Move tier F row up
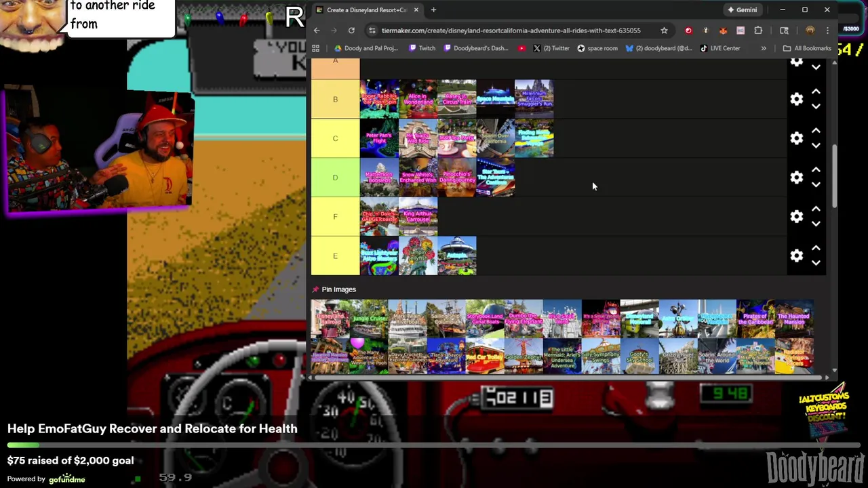The width and height of the screenshot is (868, 488). tap(816, 209)
